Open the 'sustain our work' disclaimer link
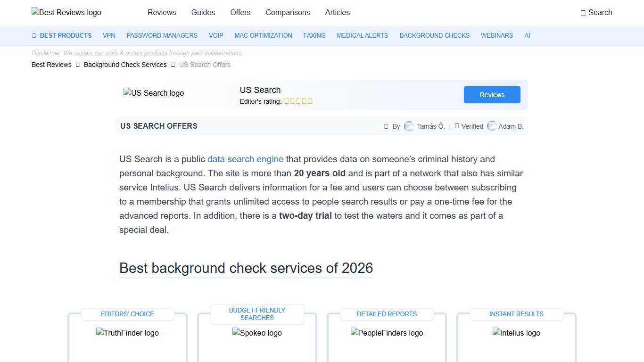This screenshot has width=644, height=362. (96, 53)
